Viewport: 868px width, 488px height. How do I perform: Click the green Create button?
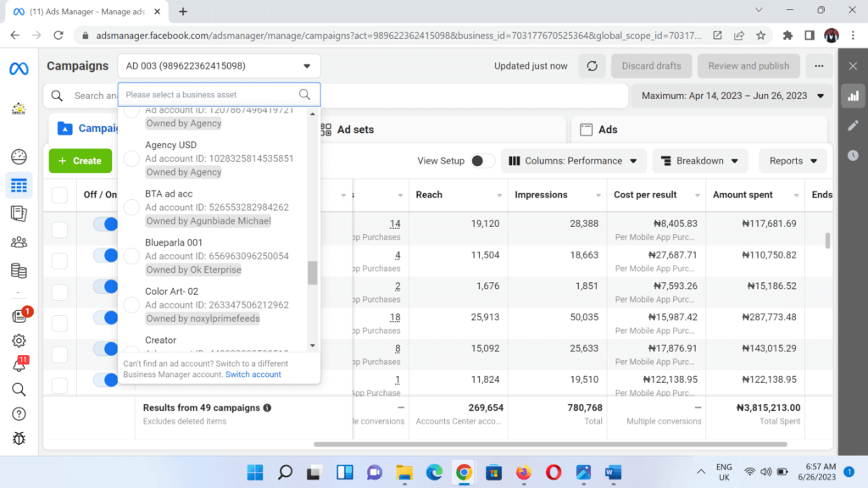tap(81, 161)
